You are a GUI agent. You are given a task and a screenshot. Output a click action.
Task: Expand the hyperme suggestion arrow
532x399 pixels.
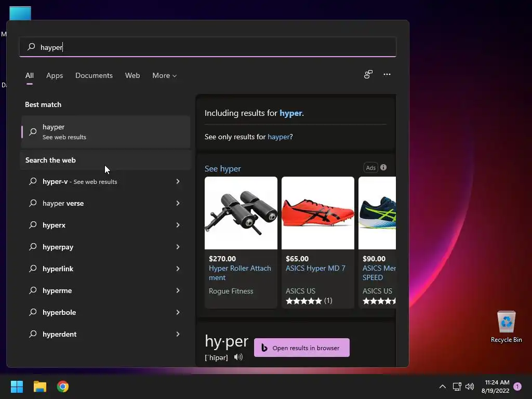tap(178, 290)
